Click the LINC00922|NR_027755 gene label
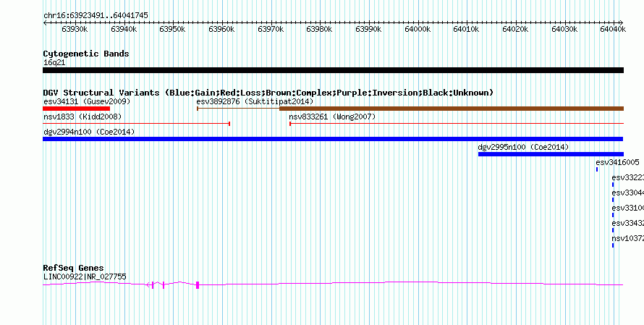Viewport: 644px width, 325px height. 85,277
